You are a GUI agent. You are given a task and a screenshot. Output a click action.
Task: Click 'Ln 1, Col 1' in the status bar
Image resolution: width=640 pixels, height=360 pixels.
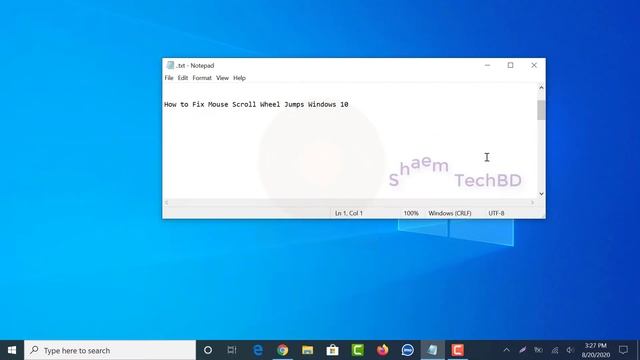tap(349, 213)
